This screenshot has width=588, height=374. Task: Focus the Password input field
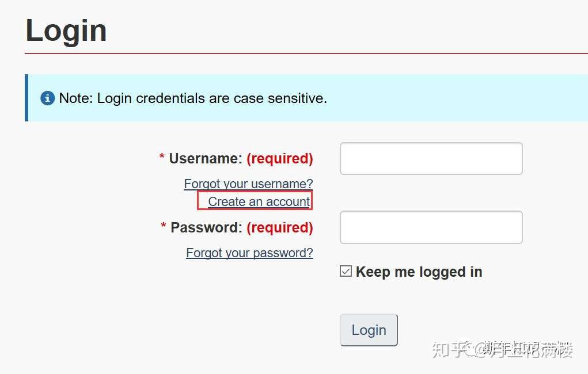pyautogui.click(x=431, y=227)
